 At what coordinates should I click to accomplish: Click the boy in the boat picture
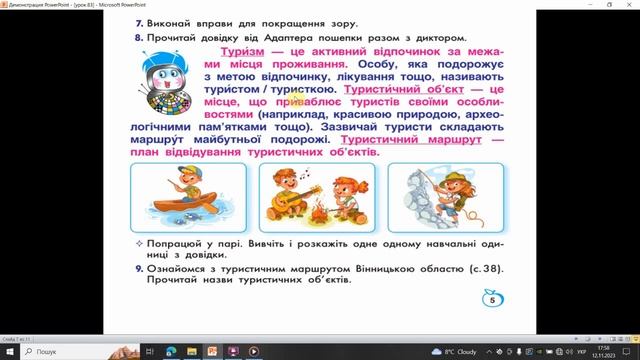click(188, 198)
